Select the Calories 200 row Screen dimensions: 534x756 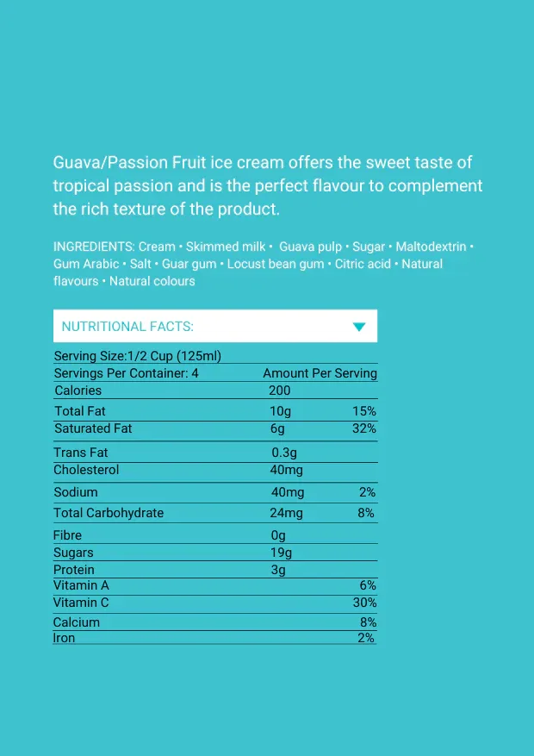point(215,390)
